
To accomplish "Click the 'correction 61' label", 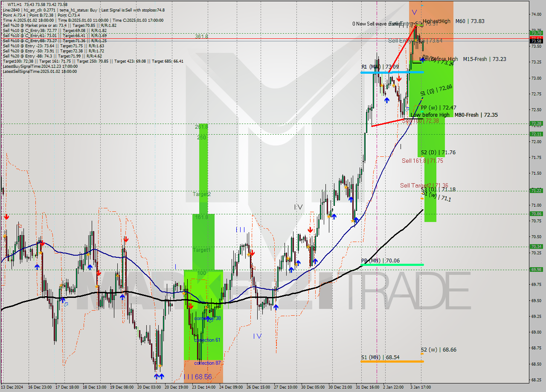I will click(x=207, y=340).
